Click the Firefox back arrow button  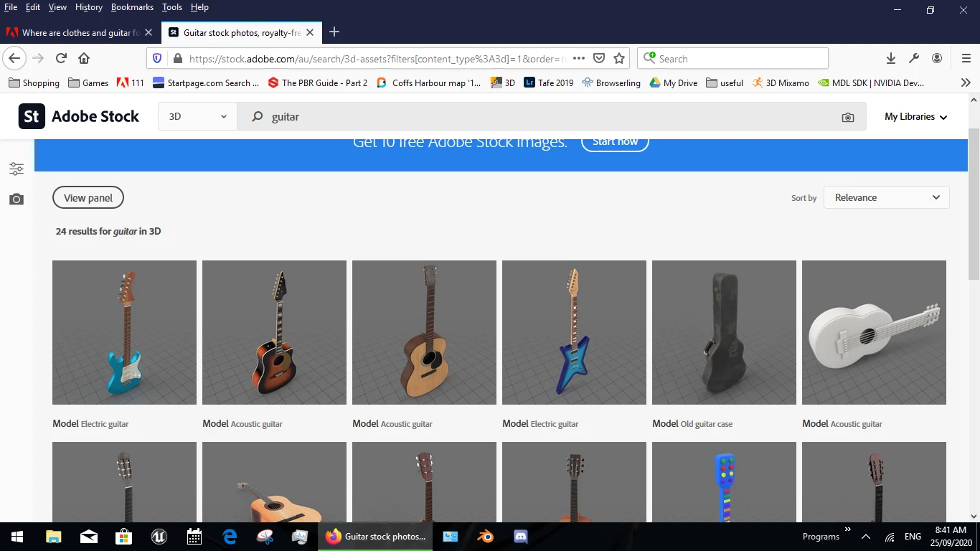[x=15, y=58]
